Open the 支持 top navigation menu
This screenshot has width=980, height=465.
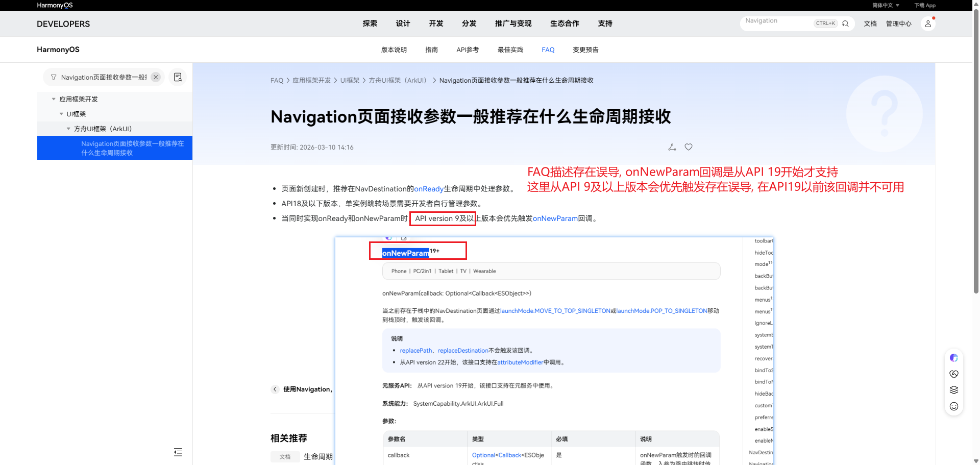[x=605, y=23]
